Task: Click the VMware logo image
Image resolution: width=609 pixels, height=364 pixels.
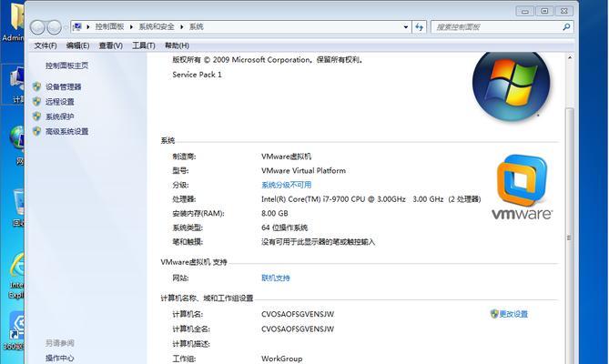Action: [x=522, y=187]
